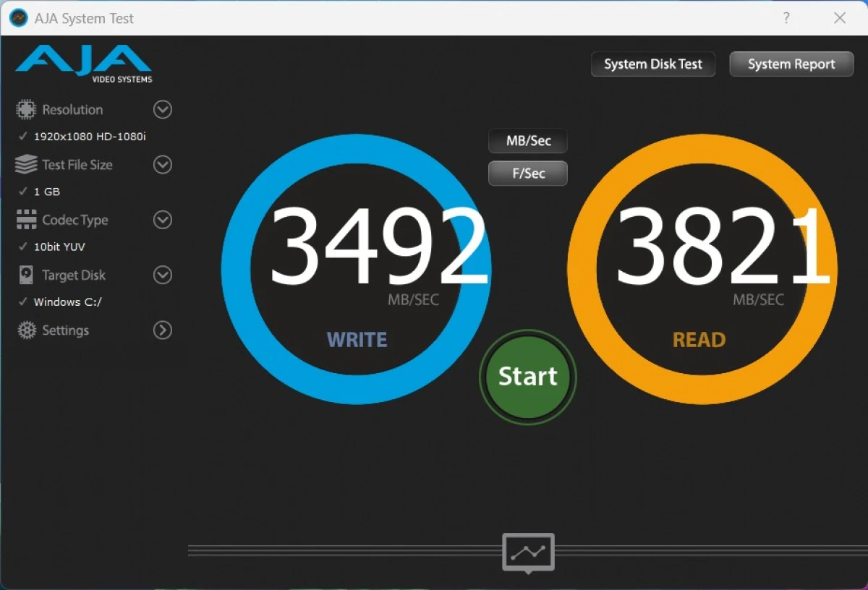Click the Target Disk label
This screenshot has width=868, height=590.
click(x=74, y=275)
